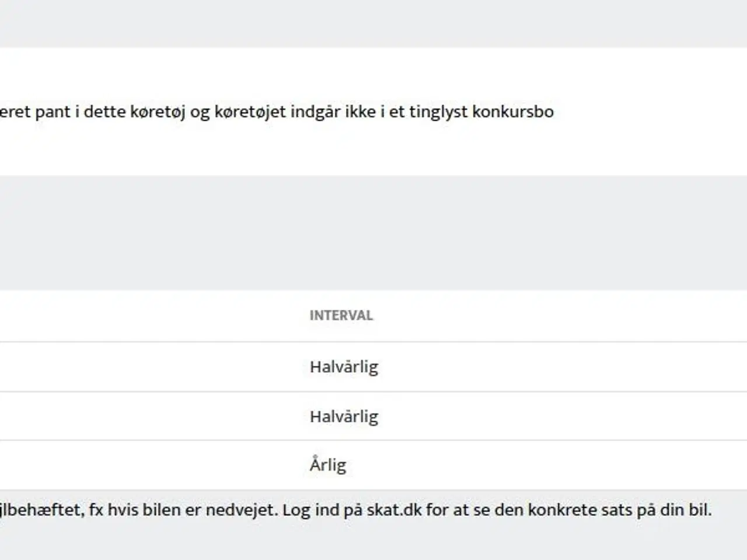The image size is (747, 560).
Task: Click the grey band above the INTERVAL table
Action: point(373,233)
